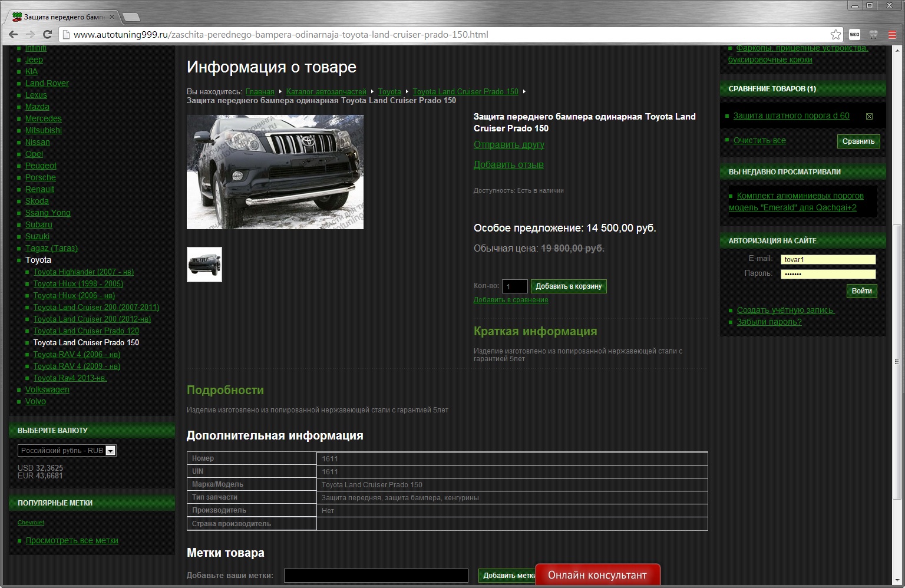
Task: Open the Онлайн консультант chat widget
Action: click(x=597, y=576)
